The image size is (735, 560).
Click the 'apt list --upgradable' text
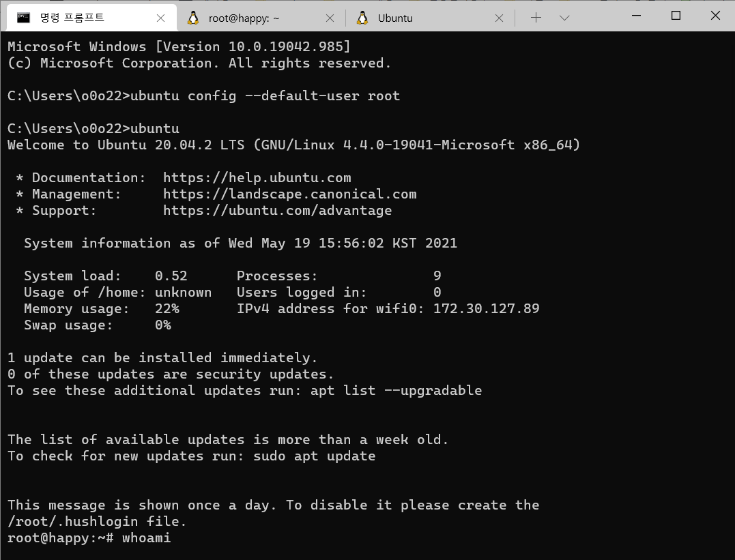click(x=396, y=391)
